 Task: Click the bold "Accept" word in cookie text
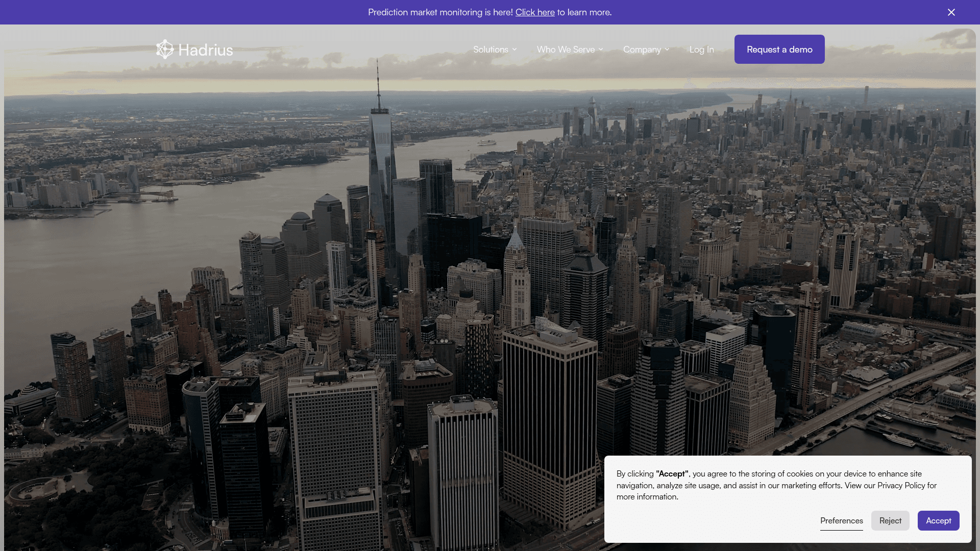pyautogui.click(x=672, y=473)
